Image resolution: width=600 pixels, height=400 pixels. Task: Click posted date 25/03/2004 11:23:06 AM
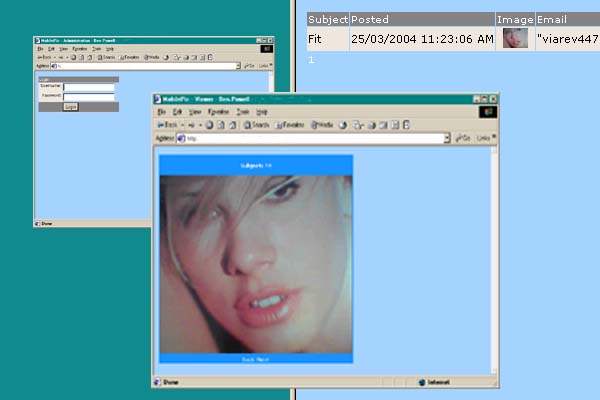pyautogui.click(x=422, y=39)
